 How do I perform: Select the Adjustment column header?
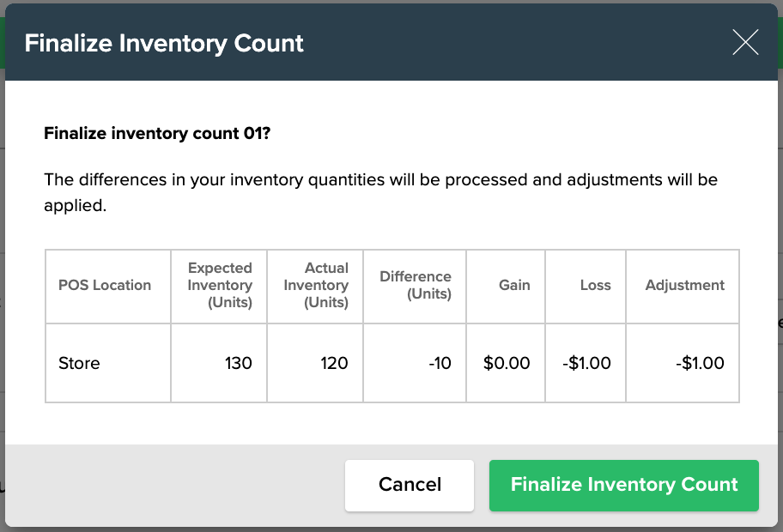(x=684, y=286)
